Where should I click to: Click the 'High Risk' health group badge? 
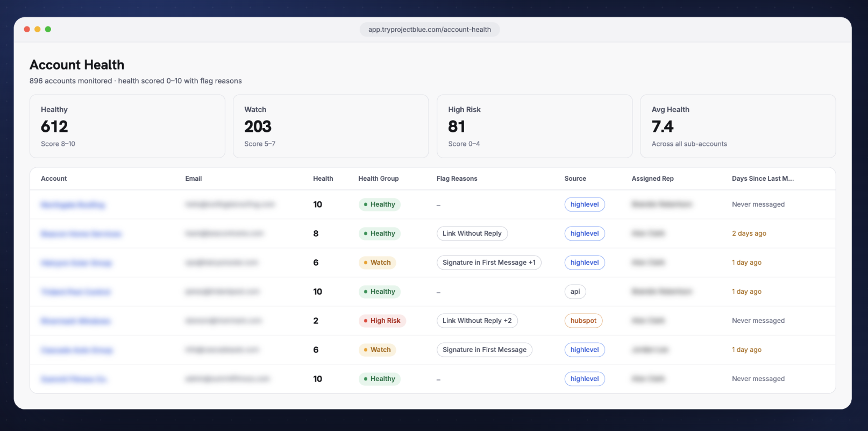tap(382, 321)
